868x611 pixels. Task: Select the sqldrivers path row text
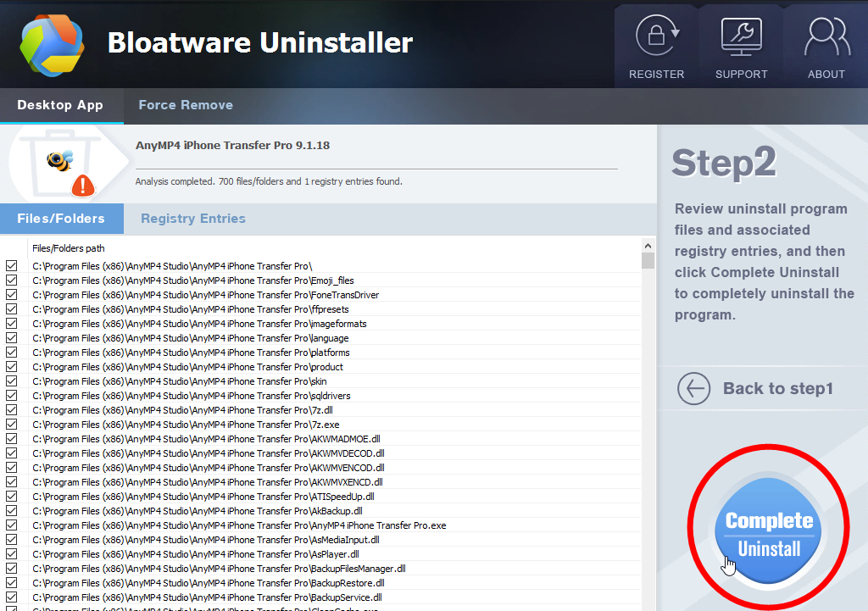coord(192,396)
